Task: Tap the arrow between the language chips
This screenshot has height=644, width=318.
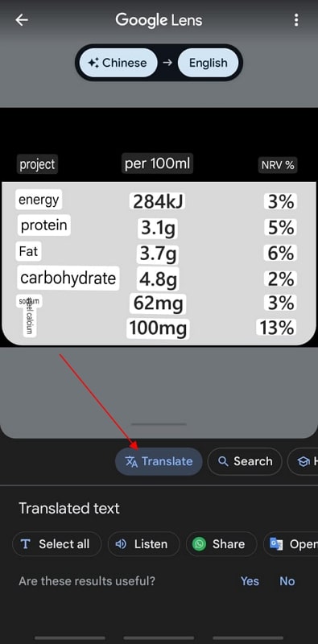Action: pos(167,63)
